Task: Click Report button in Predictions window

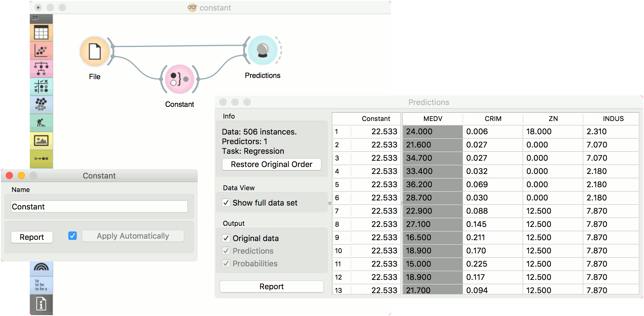Action: (271, 287)
